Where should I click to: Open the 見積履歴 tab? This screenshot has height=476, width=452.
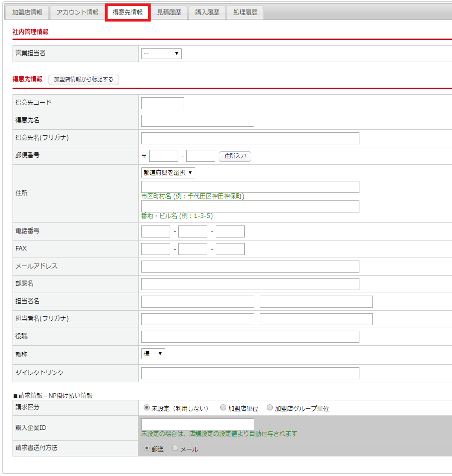169,13
